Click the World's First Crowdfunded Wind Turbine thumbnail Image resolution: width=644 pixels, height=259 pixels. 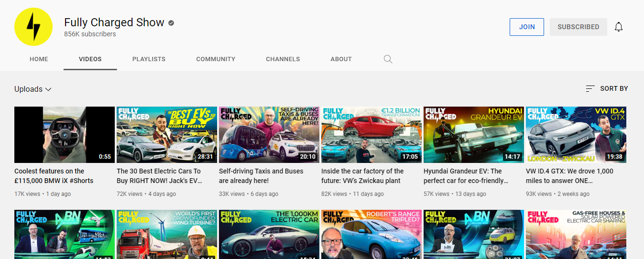click(x=167, y=235)
